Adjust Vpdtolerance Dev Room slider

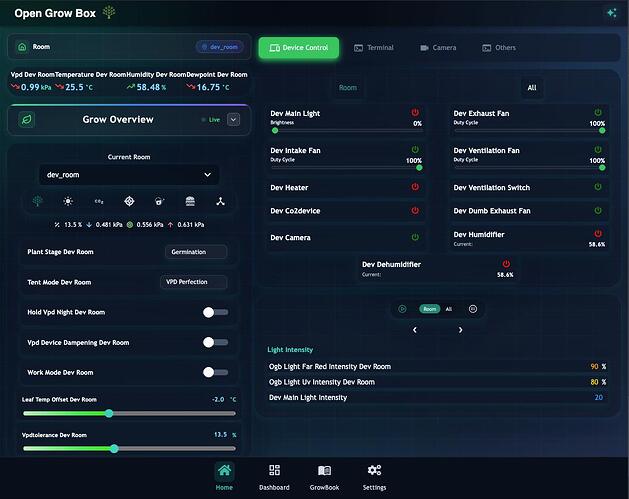click(129, 448)
